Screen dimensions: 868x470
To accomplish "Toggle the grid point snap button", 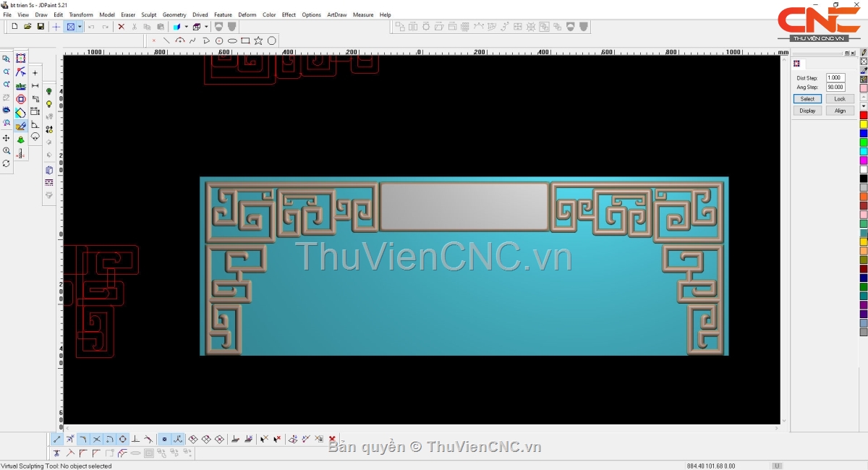I will point(164,439).
